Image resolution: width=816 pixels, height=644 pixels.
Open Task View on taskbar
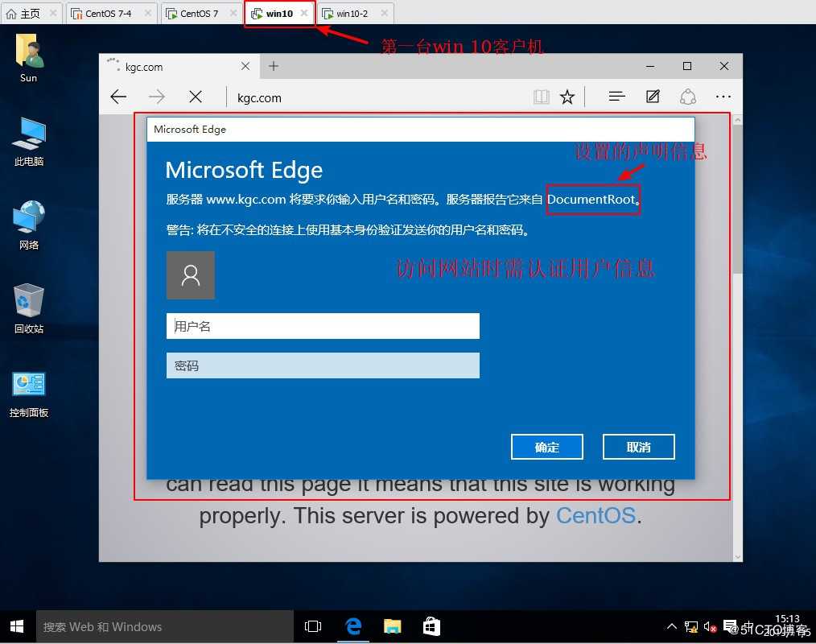(313, 626)
